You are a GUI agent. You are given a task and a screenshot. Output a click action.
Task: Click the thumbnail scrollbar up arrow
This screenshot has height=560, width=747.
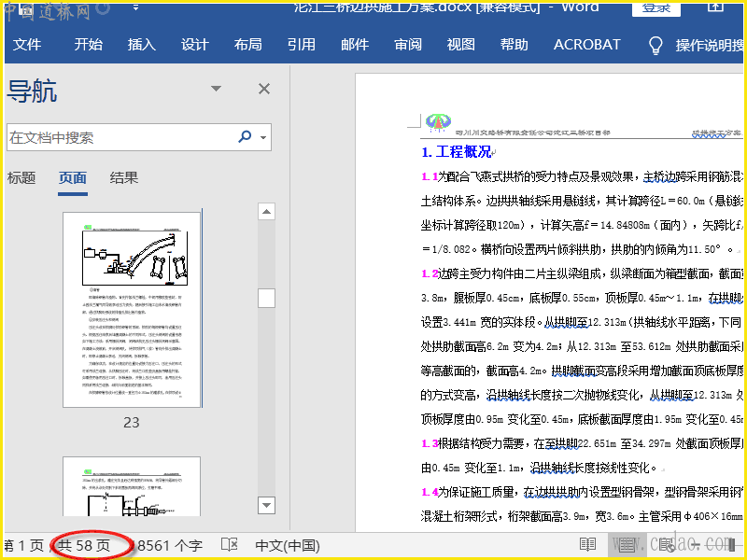point(266,212)
